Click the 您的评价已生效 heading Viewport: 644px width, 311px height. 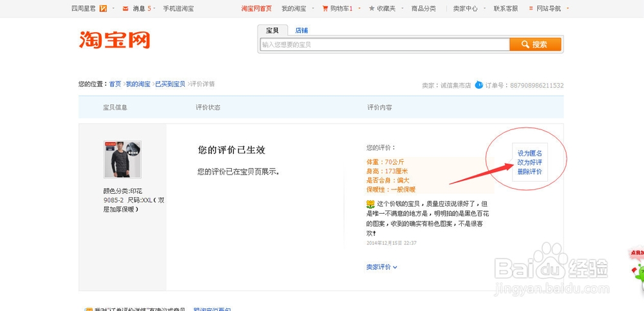click(x=232, y=150)
